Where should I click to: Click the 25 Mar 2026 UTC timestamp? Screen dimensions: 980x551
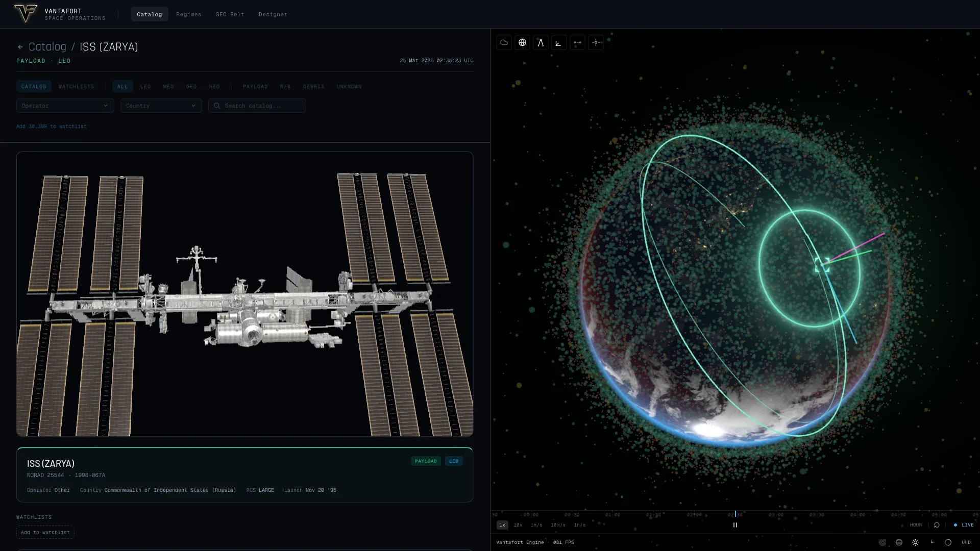436,61
